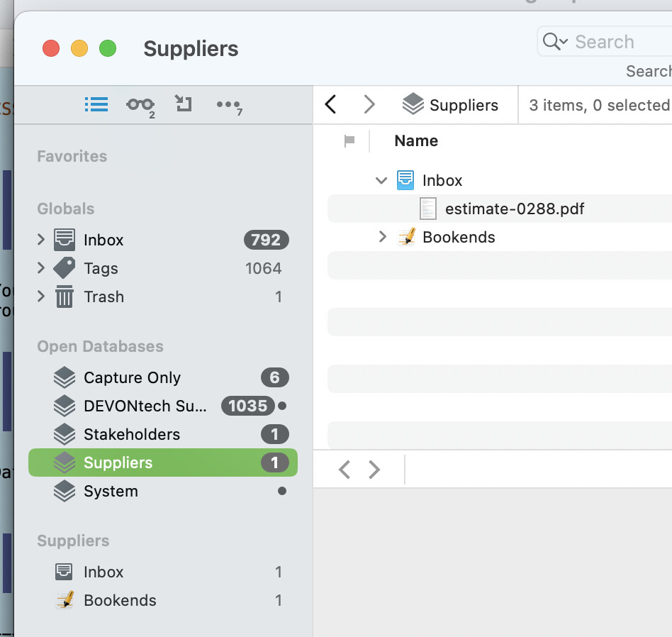The height and width of the screenshot is (637, 672).
Task: Select the Capture Only database
Action: point(132,377)
